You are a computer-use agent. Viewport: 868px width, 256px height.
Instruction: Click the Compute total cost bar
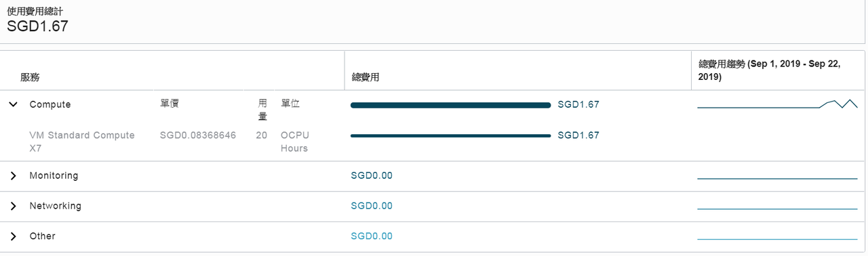[x=450, y=105]
